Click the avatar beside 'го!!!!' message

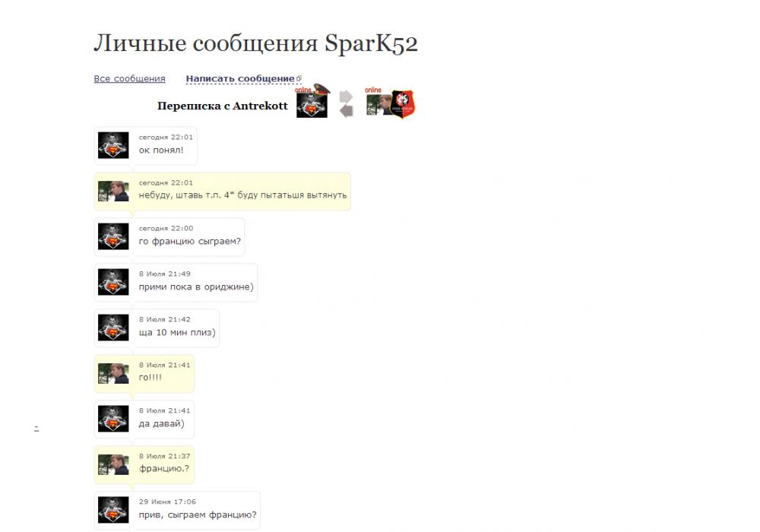pyautogui.click(x=113, y=373)
